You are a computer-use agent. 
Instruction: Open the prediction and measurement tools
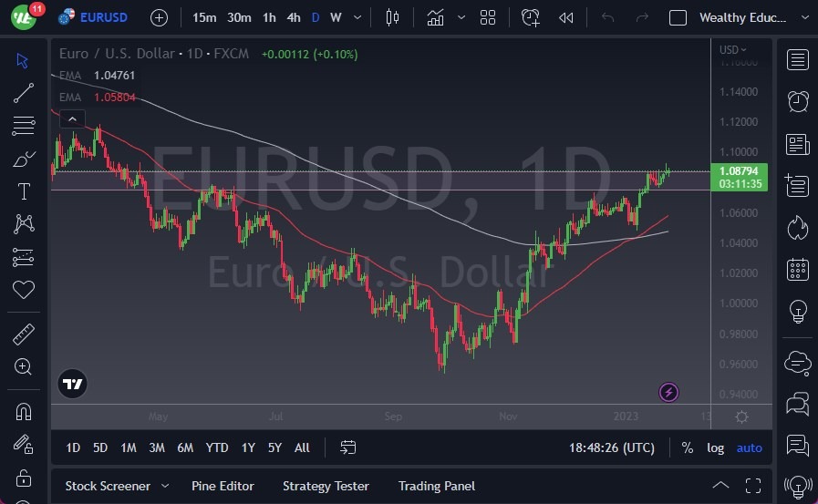24,257
